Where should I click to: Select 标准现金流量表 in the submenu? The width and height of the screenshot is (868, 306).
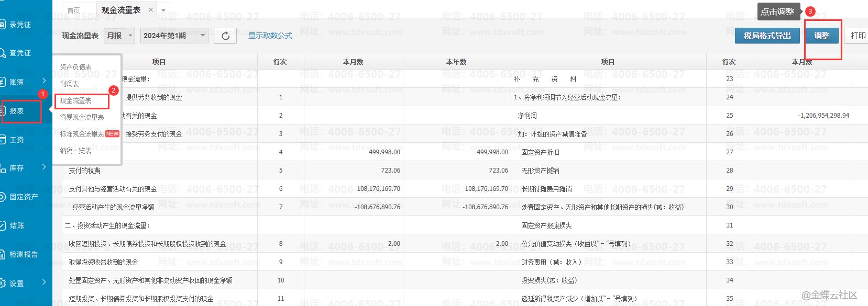tap(82, 134)
